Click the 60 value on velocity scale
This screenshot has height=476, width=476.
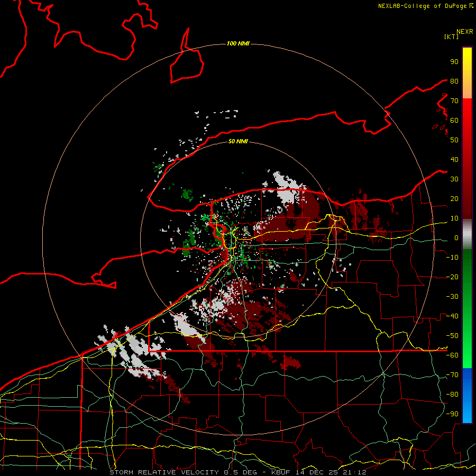(x=454, y=120)
